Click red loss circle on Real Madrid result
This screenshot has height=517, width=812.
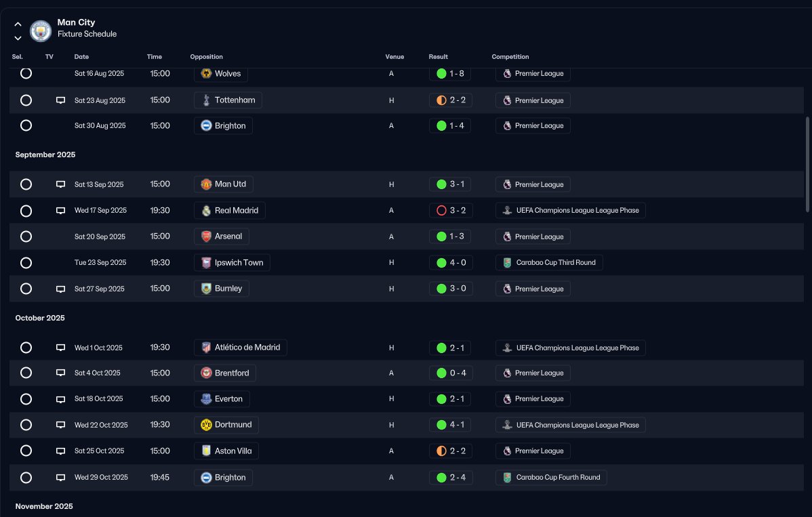tap(441, 211)
